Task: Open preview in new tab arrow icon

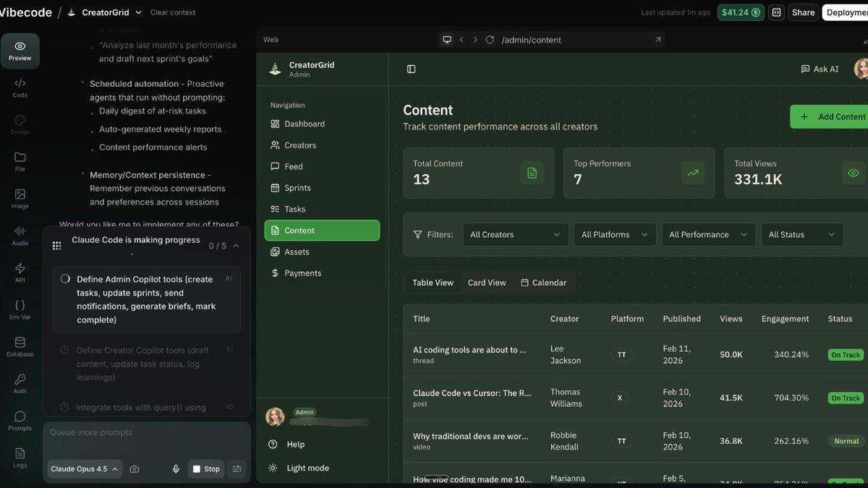Action: pyautogui.click(x=658, y=40)
